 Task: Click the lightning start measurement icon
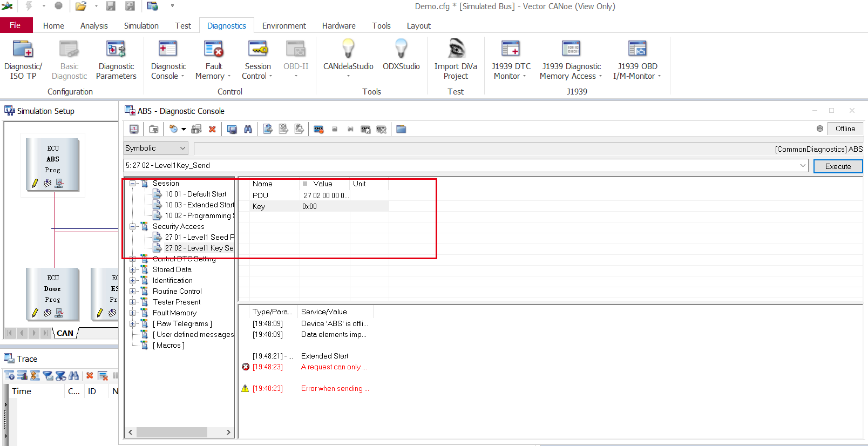point(29,6)
